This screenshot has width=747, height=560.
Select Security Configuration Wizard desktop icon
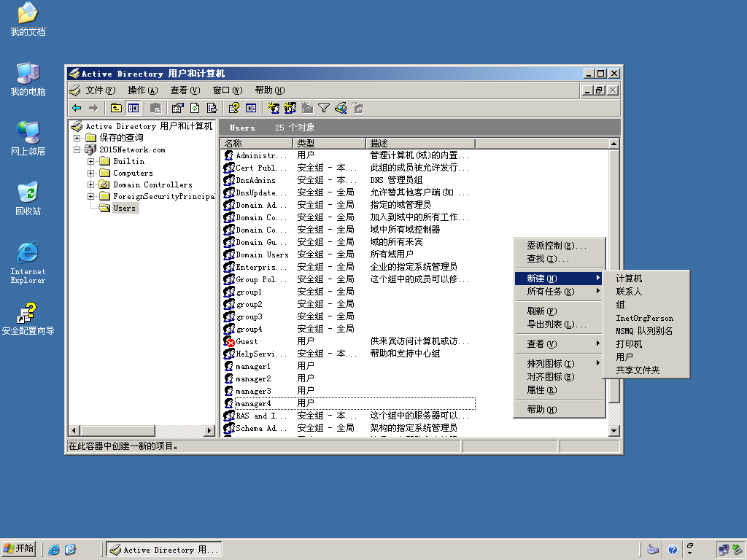(x=28, y=319)
